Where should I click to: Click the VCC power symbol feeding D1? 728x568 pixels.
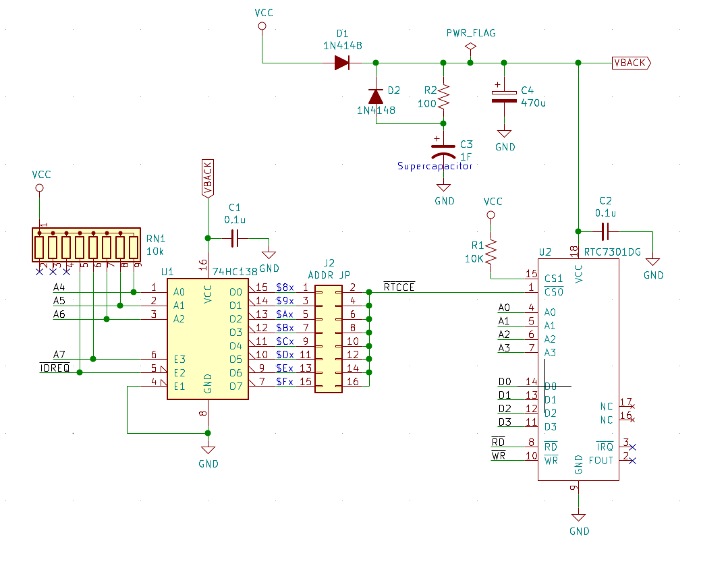[x=262, y=26]
